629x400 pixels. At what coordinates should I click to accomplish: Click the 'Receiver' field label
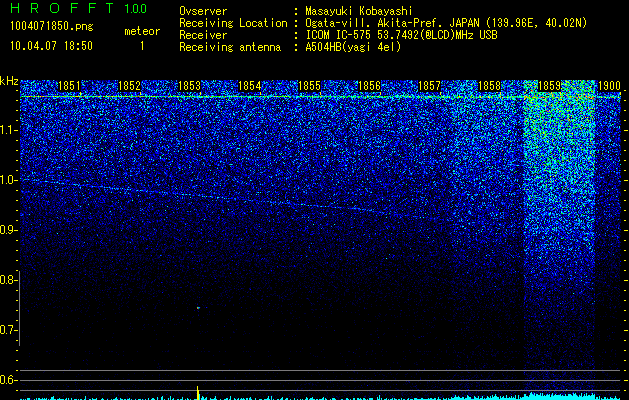pos(203,35)
